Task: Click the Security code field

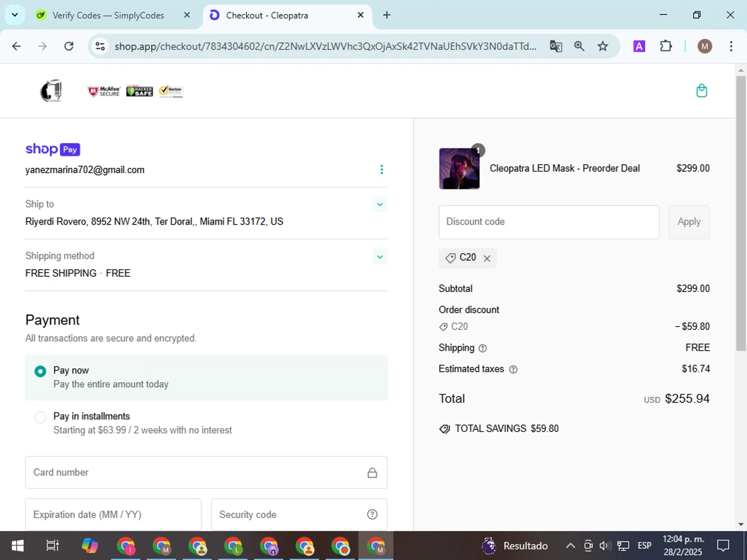Action: pyautogui.click(x=299, y=515)
